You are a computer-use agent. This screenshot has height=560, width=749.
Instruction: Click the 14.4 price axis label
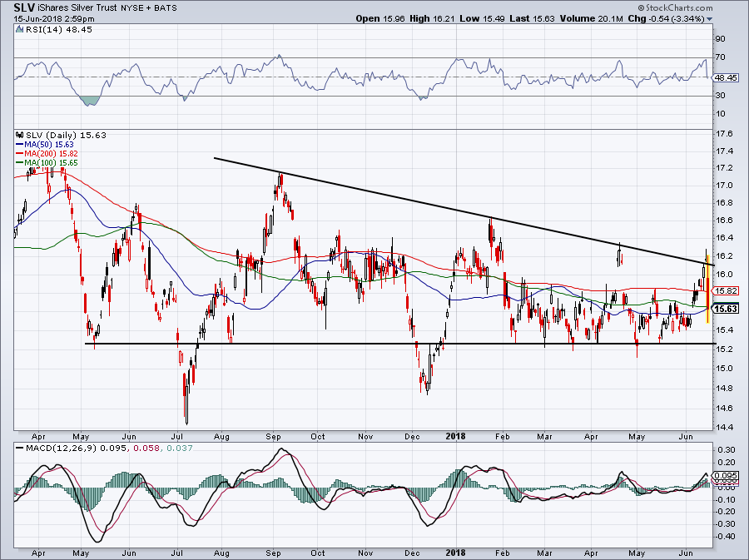[725, 427]
